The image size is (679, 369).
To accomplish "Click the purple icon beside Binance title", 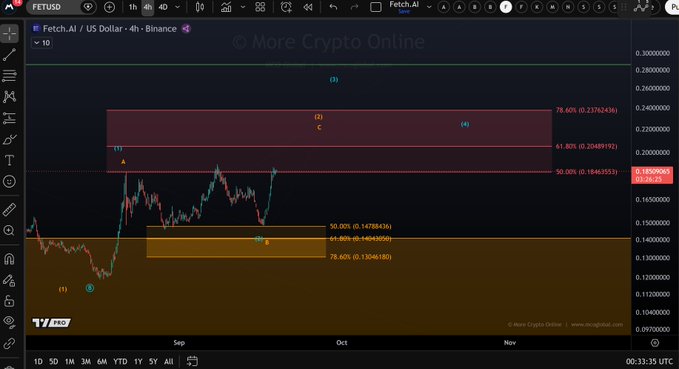I will tap(186, 29).
